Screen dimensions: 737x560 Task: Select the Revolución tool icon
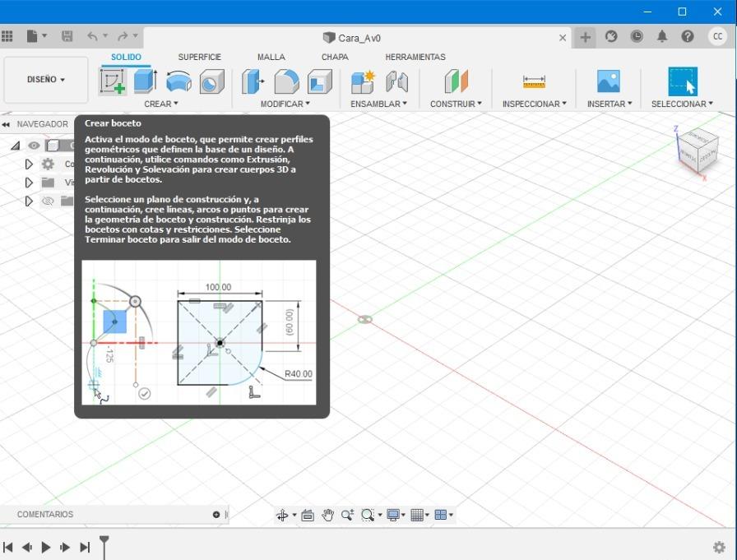(x=178, y=82)
